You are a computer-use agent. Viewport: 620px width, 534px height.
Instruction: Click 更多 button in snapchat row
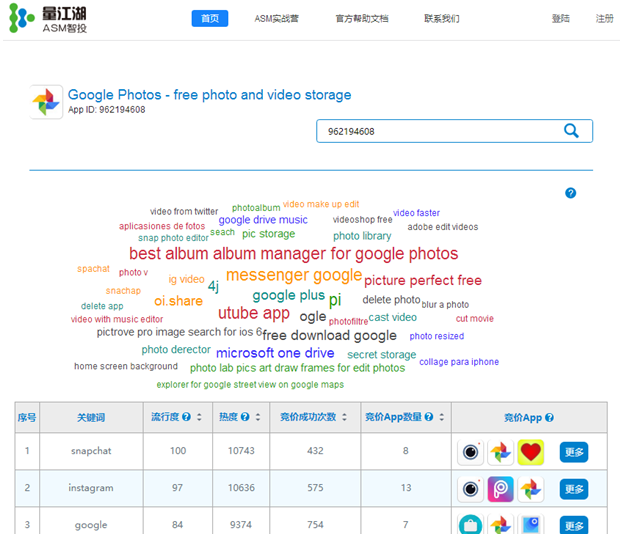[574, 452]
